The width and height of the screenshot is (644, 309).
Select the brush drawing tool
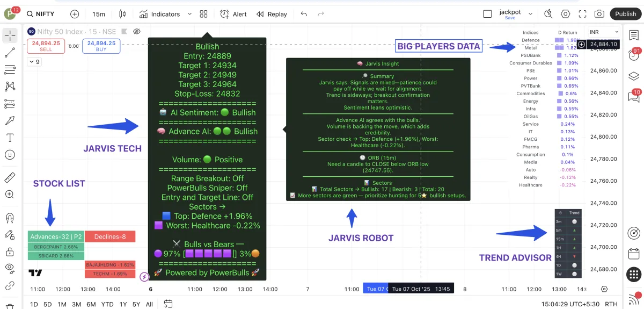click(10, 120)
